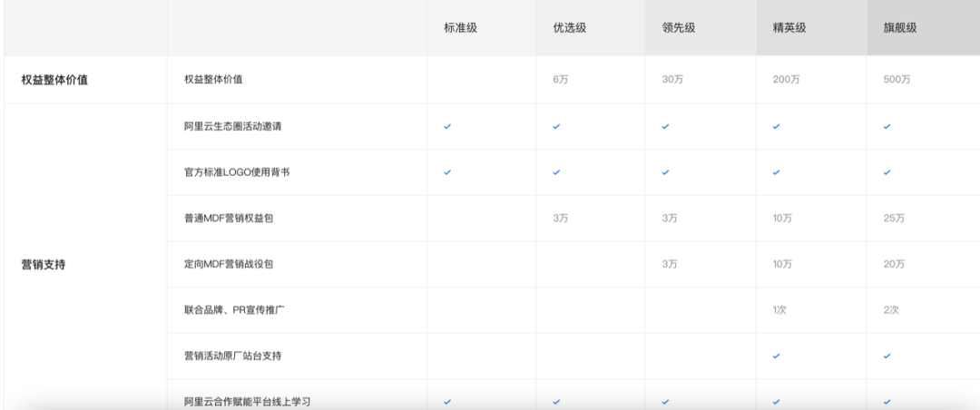Image resolution: width=980 pixels, height=410 pixels.
Task: Click the 500万 value under 旗舰级
Action: (x=897, y=80)
